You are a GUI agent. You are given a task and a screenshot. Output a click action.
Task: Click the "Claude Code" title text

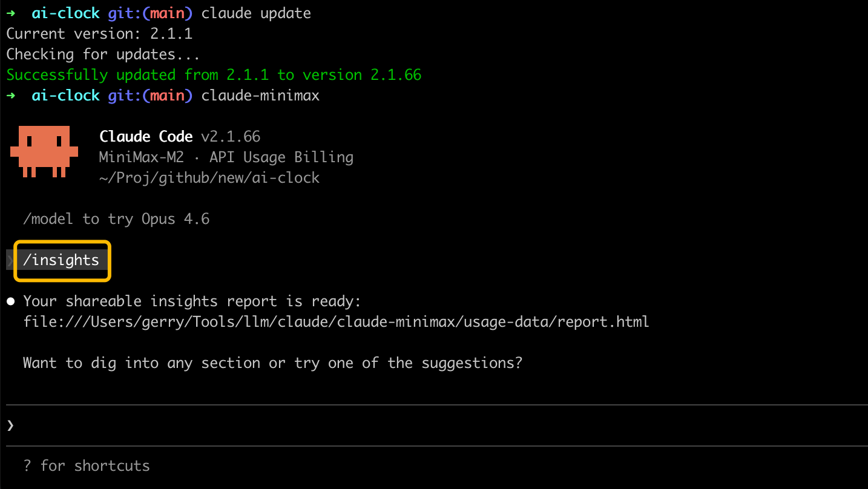[146, 137]
